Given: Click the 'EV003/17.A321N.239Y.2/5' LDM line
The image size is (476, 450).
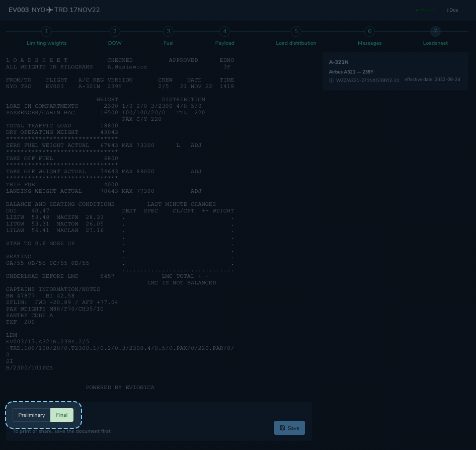Looking at the screenshot, I should [x=48, y=342].
